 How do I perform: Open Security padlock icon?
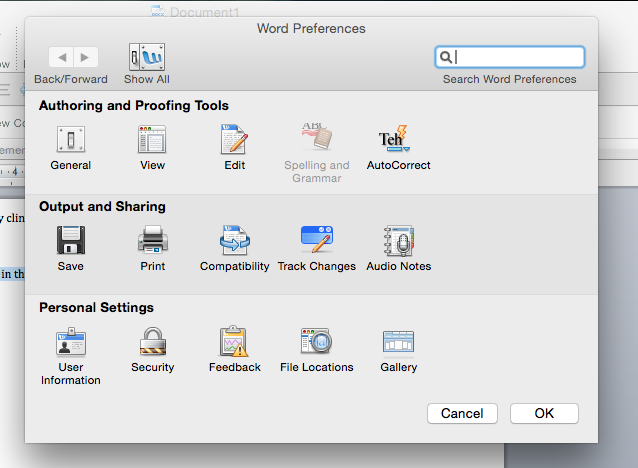[153, 341]
